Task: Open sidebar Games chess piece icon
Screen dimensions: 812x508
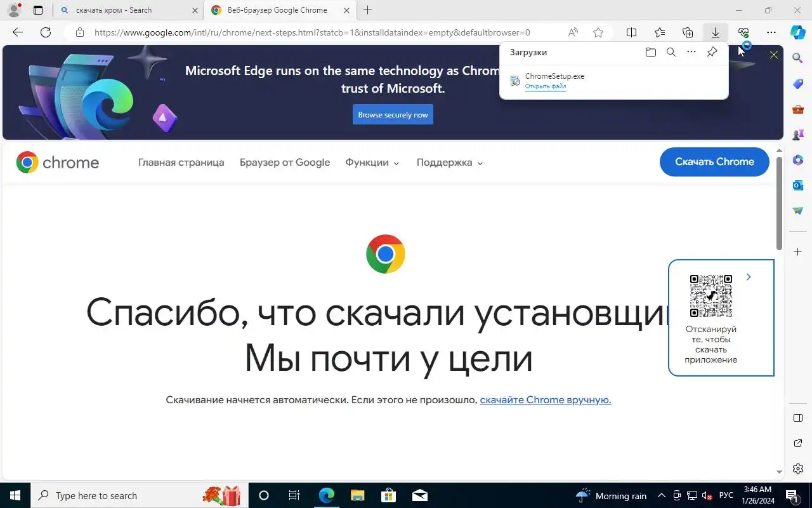Action: [798, 135]
